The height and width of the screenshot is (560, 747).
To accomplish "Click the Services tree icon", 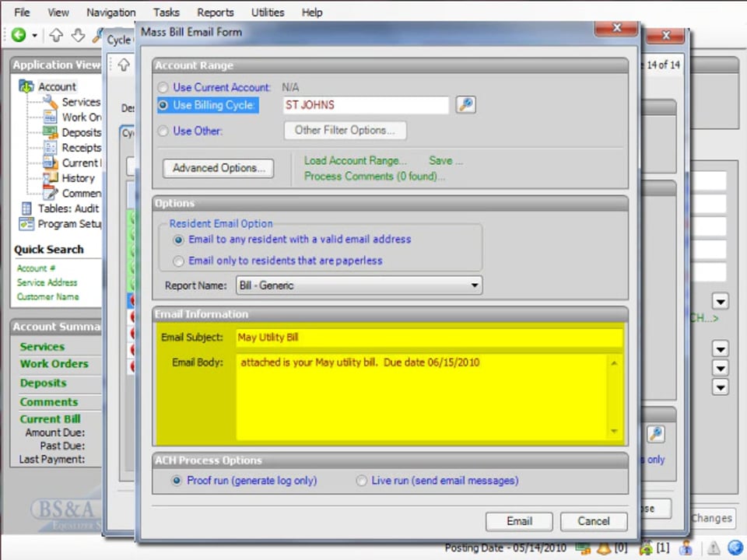I will [x=50, y=101].
